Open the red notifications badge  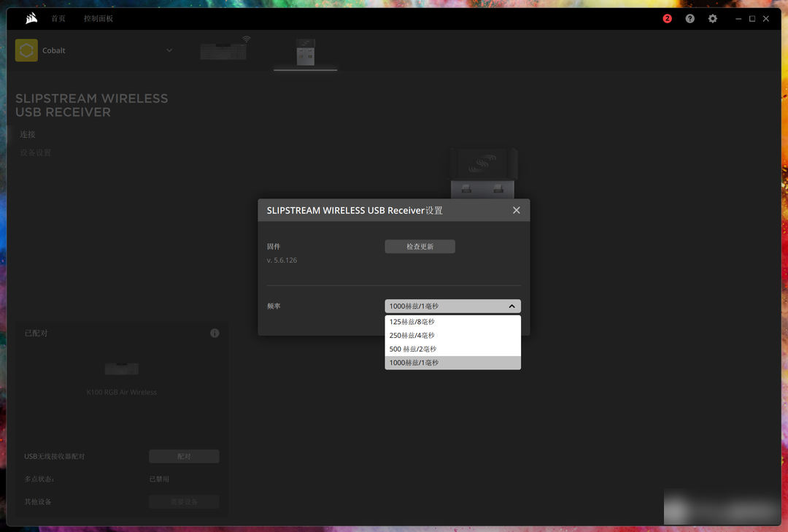pos(667,18)
